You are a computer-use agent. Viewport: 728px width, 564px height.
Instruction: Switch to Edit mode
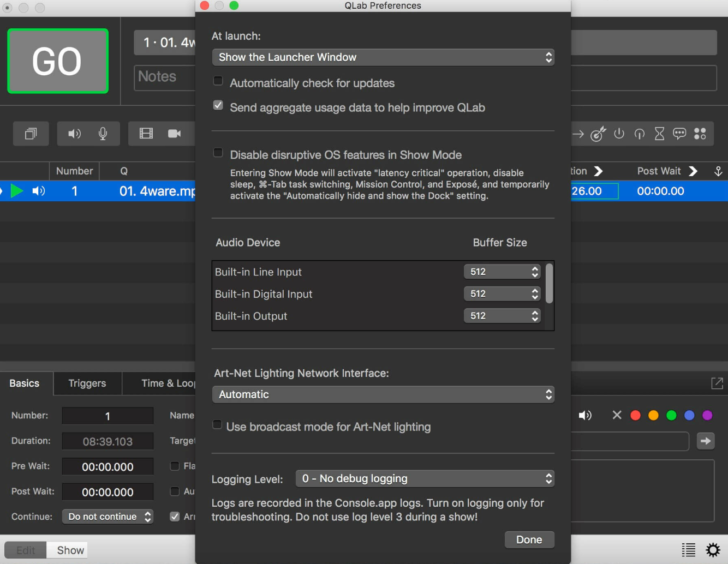26,550
